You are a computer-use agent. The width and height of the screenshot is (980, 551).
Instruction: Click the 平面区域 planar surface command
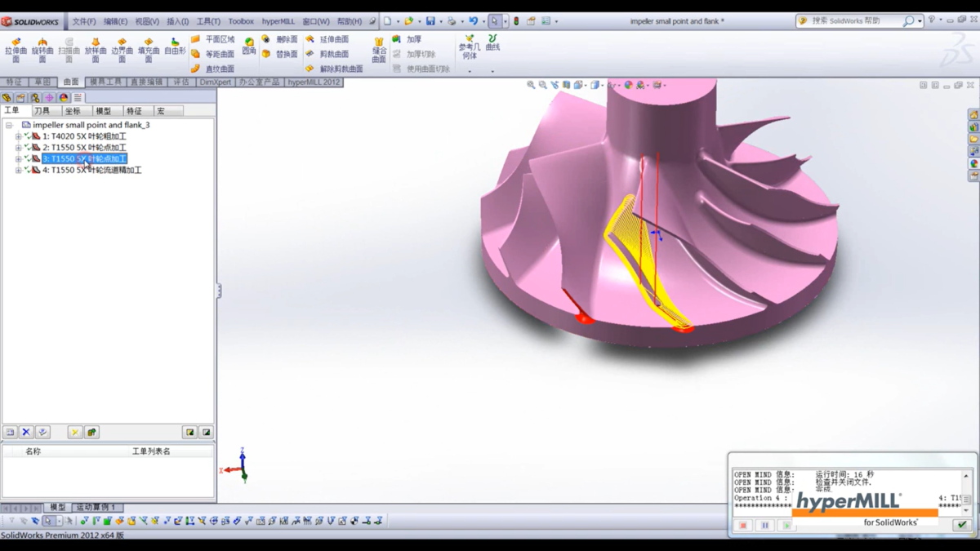click(x=212, y=39)
